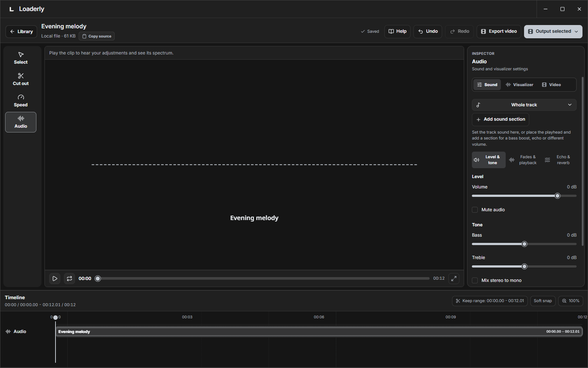Image resolution: width=588 pixels, height=368 pixels.
Task: Expand the Whole track dropdown
Action: click(x=524, y=105)
